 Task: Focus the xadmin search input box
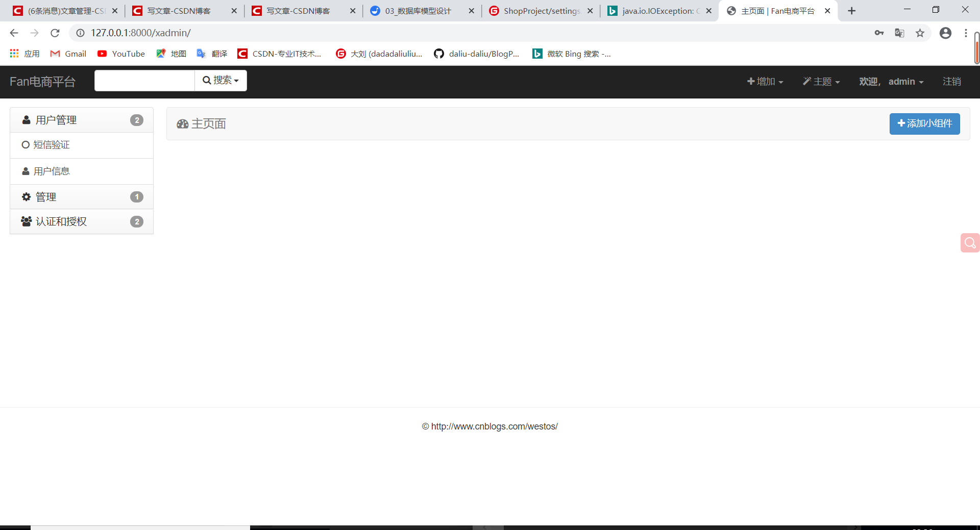point(144,81)
